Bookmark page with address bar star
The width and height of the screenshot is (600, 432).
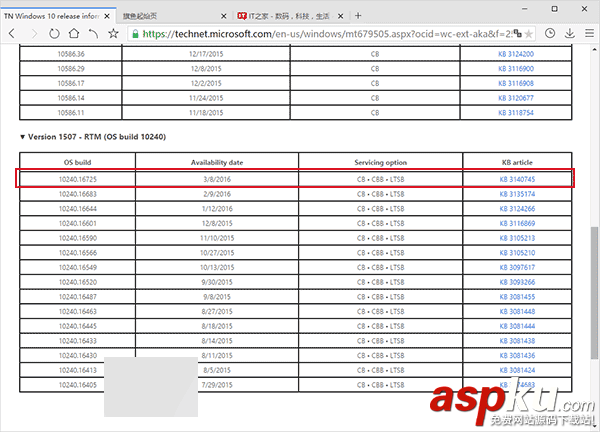[x=528, y=34]
